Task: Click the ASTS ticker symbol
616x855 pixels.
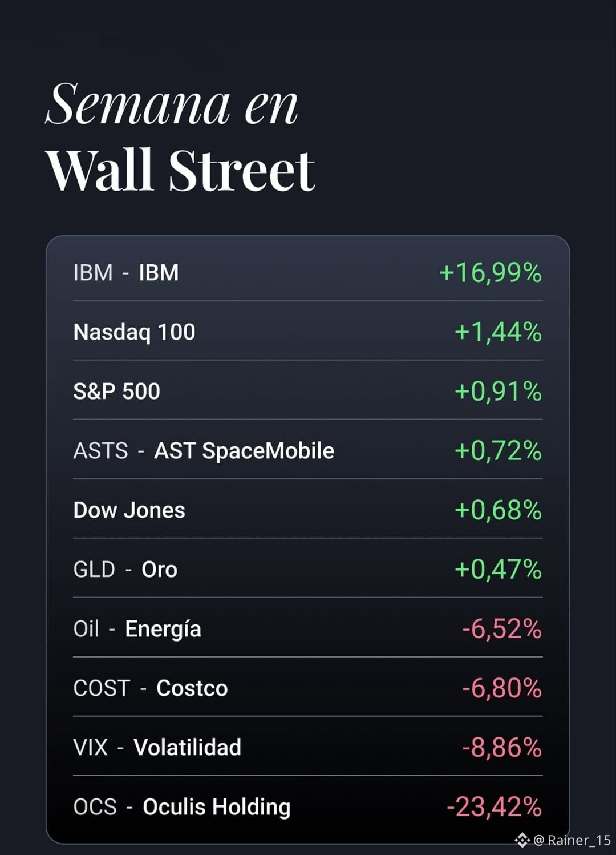Action: tap(100, 451)
